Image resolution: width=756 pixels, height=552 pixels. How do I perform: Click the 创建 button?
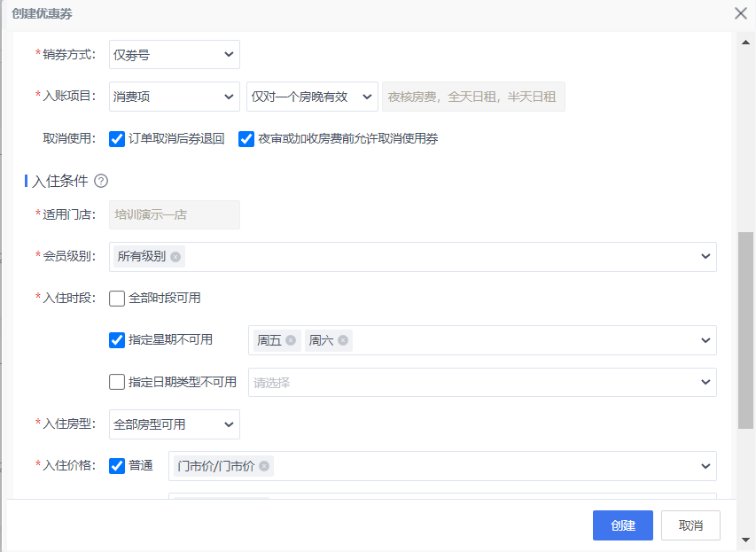622,525
